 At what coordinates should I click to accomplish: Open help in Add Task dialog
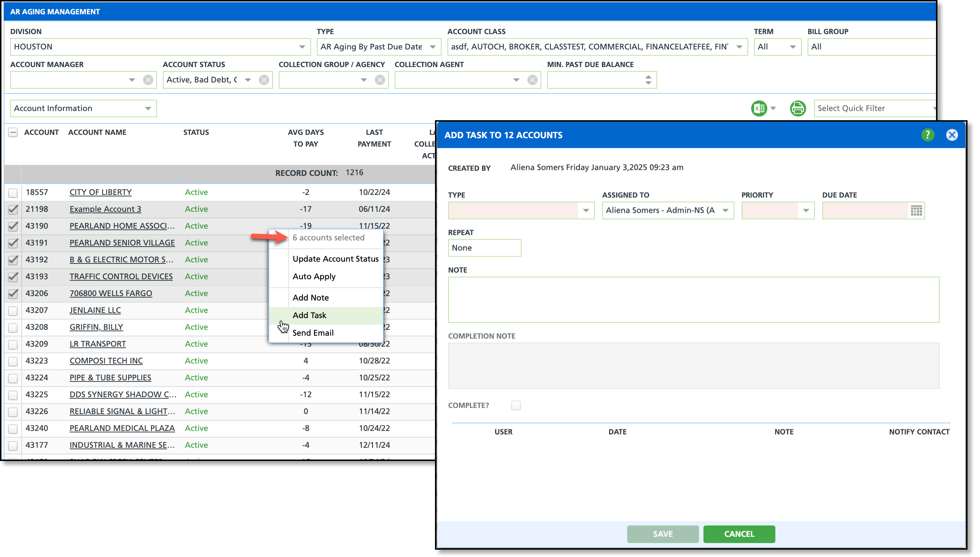pyautogui.click(x=927, y=134)
